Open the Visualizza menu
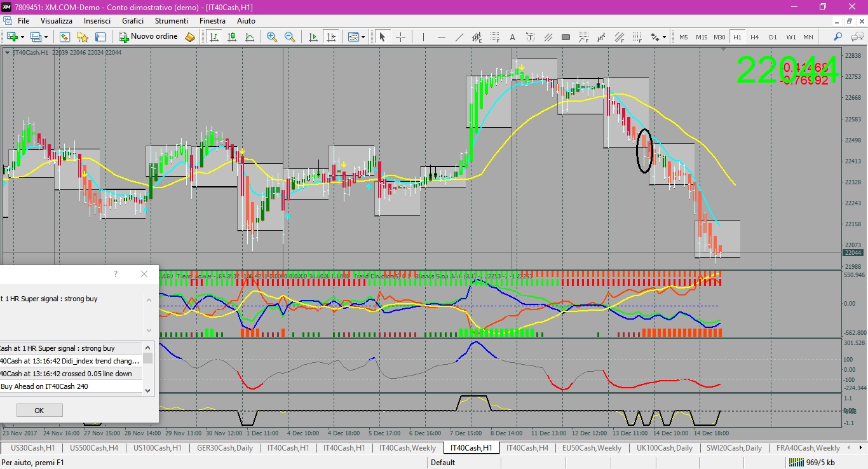The height and width of the screenshot is (469, 868). 57,21
